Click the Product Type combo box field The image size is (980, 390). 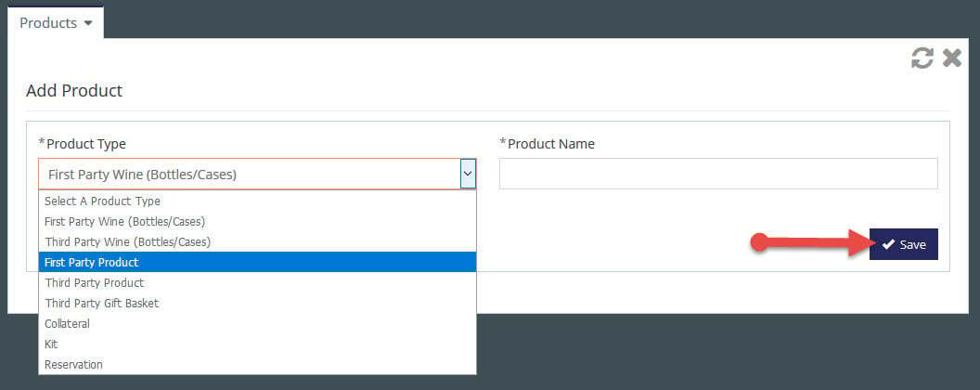tap(257, 174)
